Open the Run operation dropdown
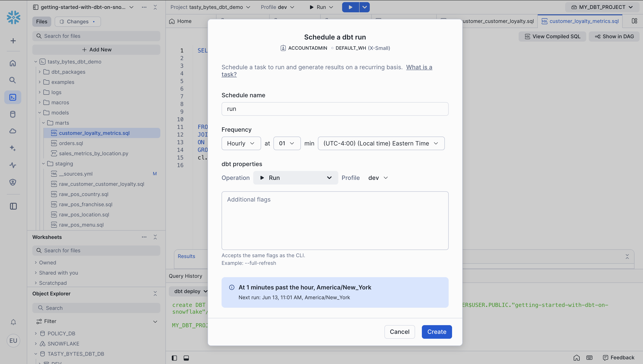The height and width of the screenshot is (364, 643). click(x=296, y=178)
